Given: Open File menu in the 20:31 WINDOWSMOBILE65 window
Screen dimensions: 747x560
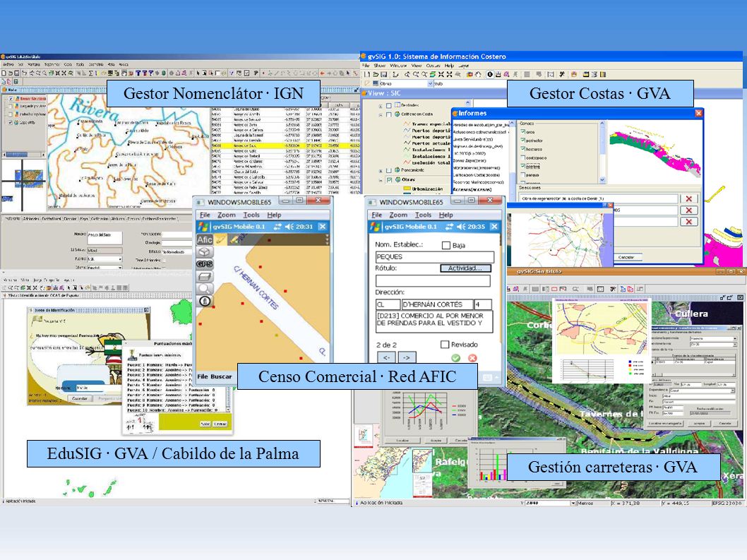Looking at the screenshot, I should click(x=205, y=215).
